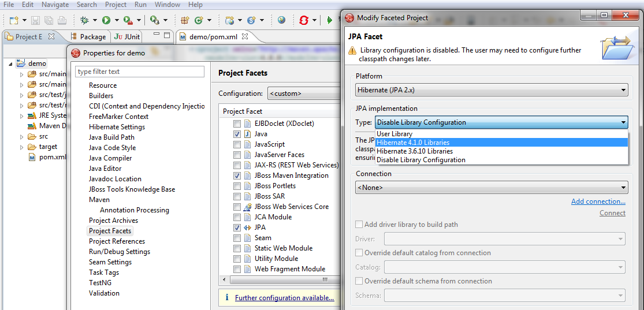
Task: Expand the src folder in project tree
Action: click(22, 136)
